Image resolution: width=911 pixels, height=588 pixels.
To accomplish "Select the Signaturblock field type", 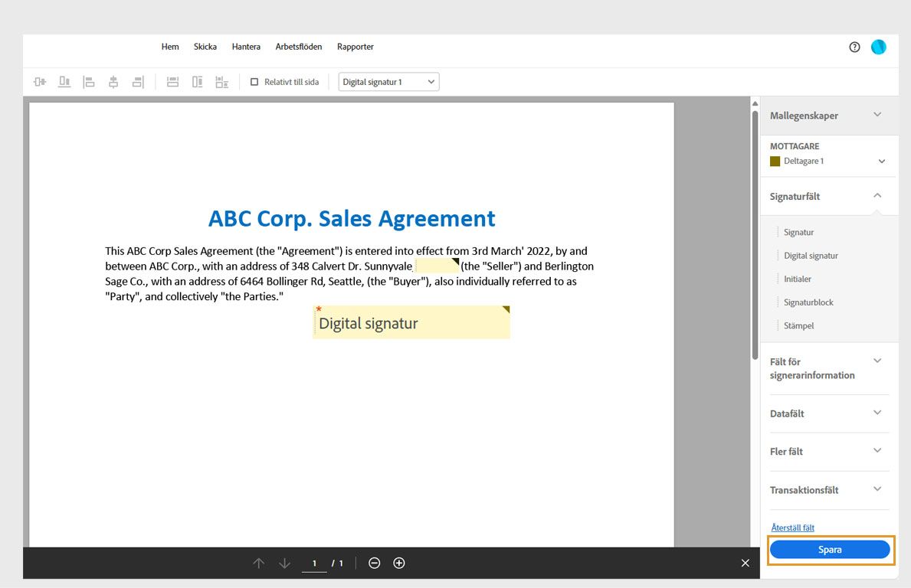I will (808, 302).
